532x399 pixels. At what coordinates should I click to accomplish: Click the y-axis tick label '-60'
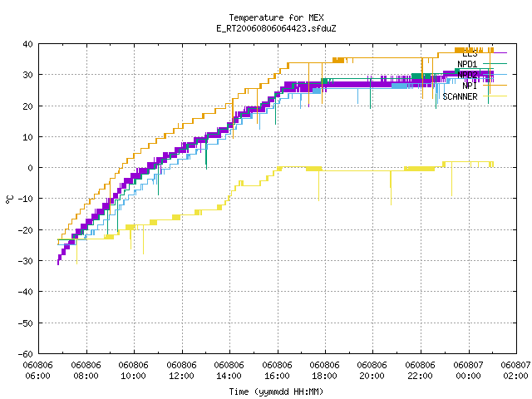tap(26, 354)
